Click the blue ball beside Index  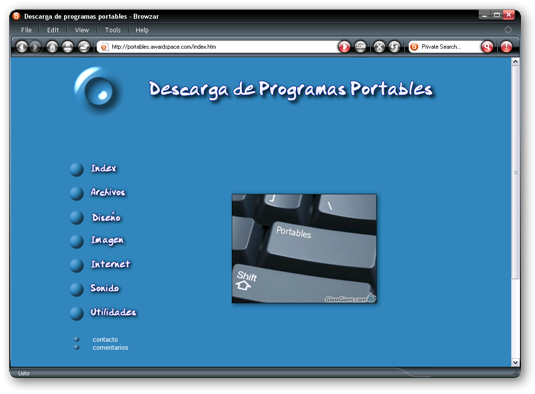point(77,169)
